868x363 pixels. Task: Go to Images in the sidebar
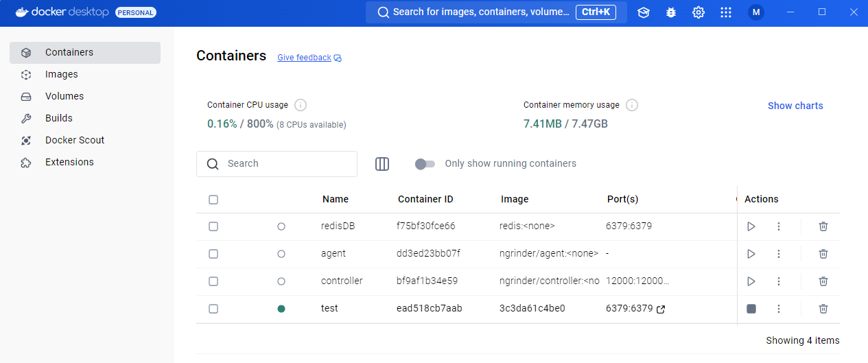[85, 75]
